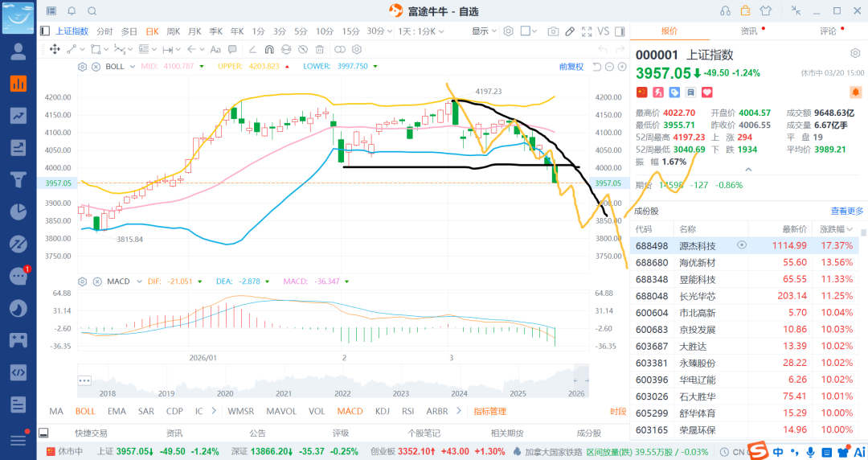Select the magnet snap drawing tool
This screenshot has width=868, height=460.
click(x=269, y=49)
